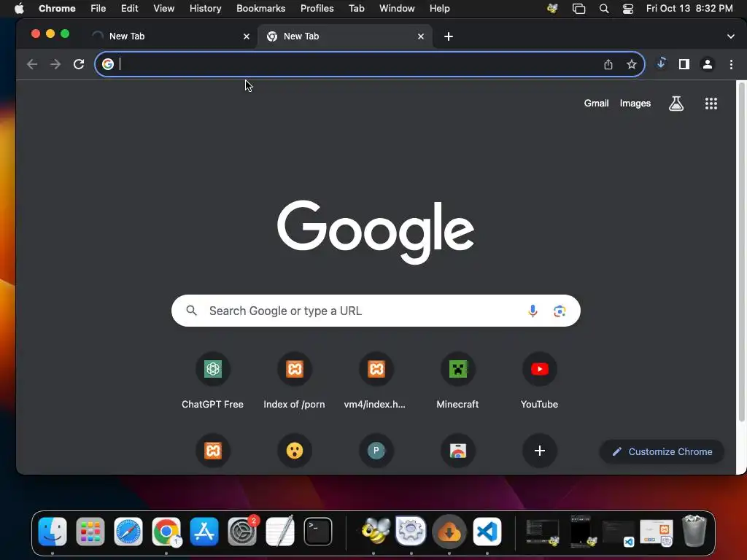Open the Trash in the Dock
The image size is (747, 560).
coord(694,531)
